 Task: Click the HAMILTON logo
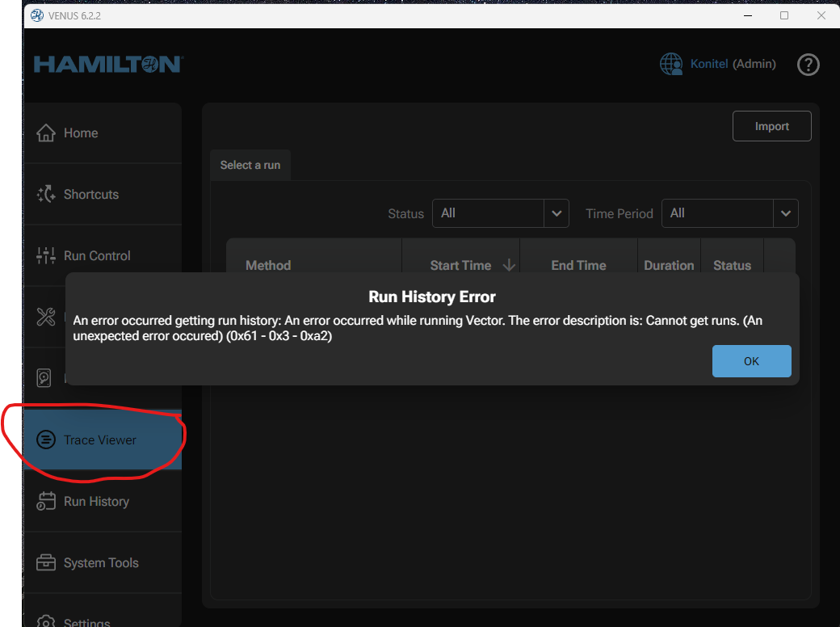[x=109, y=65]
